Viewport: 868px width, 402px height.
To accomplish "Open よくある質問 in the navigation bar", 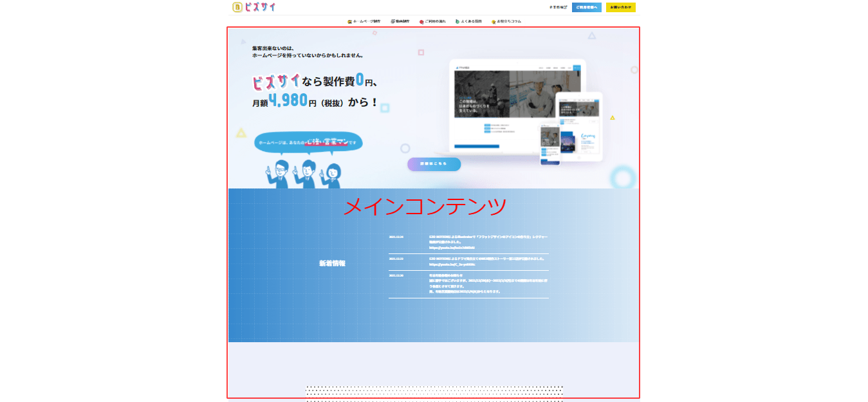I will (x=468, y=21).
